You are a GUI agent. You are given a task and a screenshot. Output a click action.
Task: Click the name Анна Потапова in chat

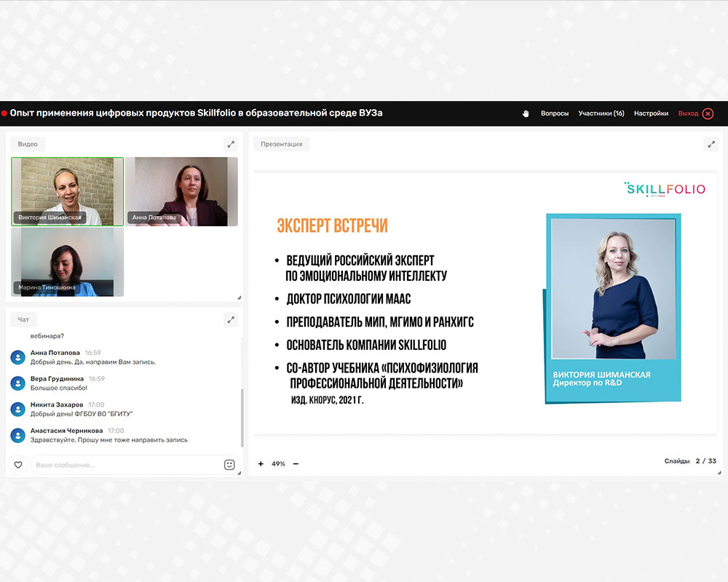(55, 353)
